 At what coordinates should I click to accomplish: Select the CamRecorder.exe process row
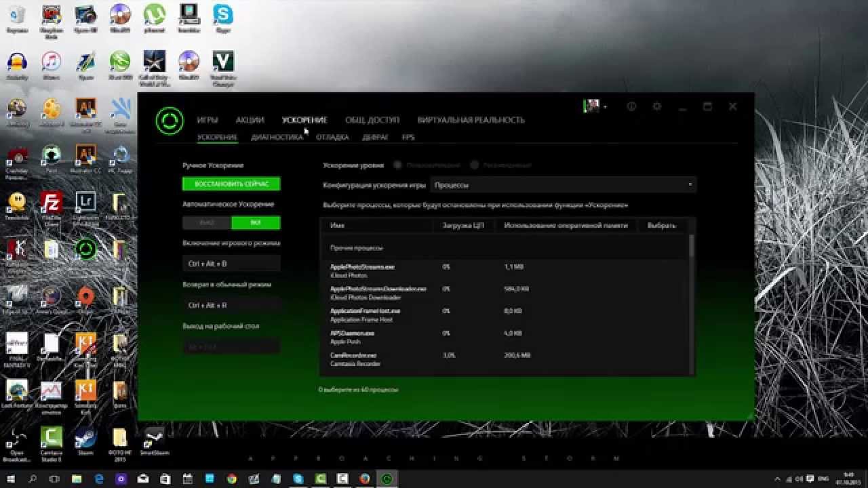click(504, 359)
